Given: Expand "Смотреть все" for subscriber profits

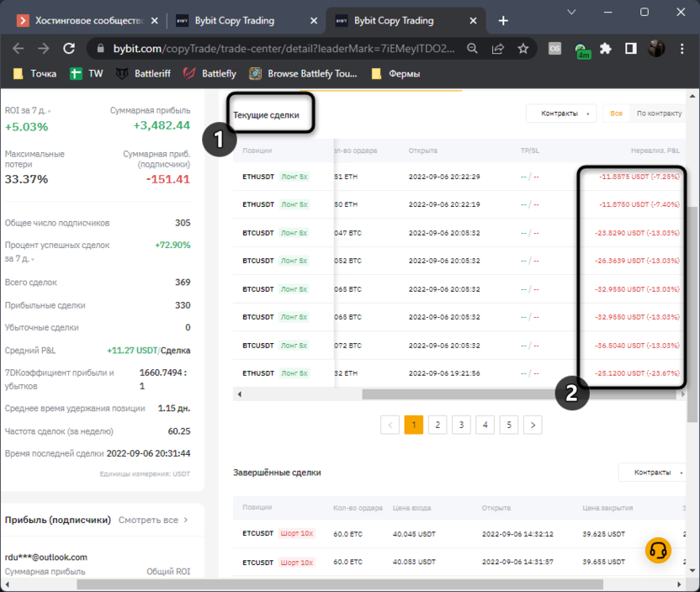Looking at the screenshot, I should coord(153,520).
